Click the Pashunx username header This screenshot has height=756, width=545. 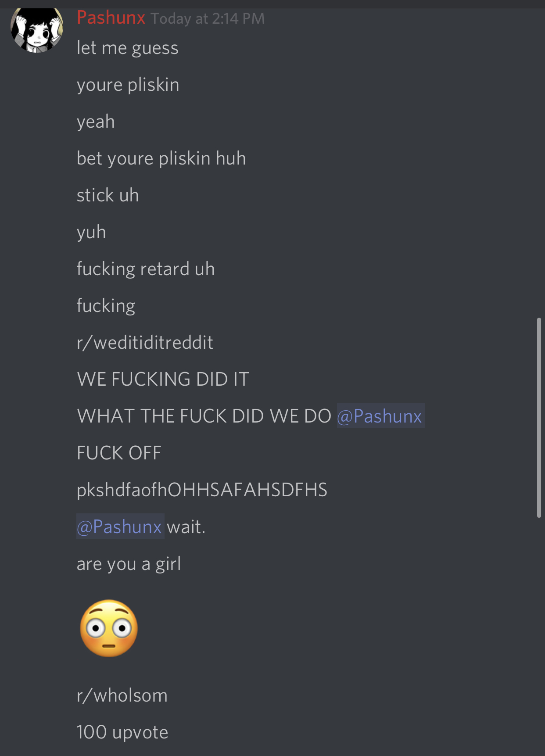pos(111,18)
